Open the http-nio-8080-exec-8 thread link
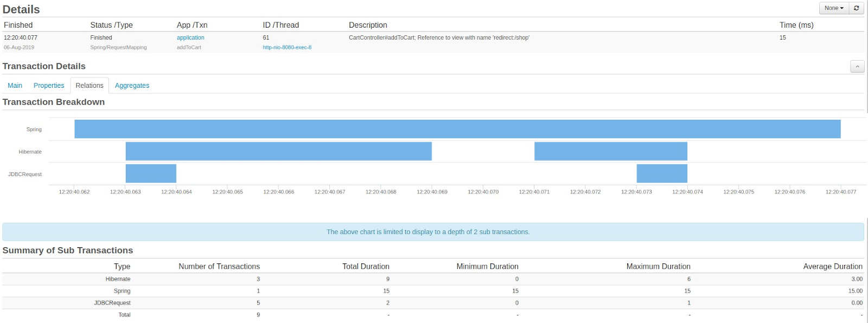 [x=287, y=48]
